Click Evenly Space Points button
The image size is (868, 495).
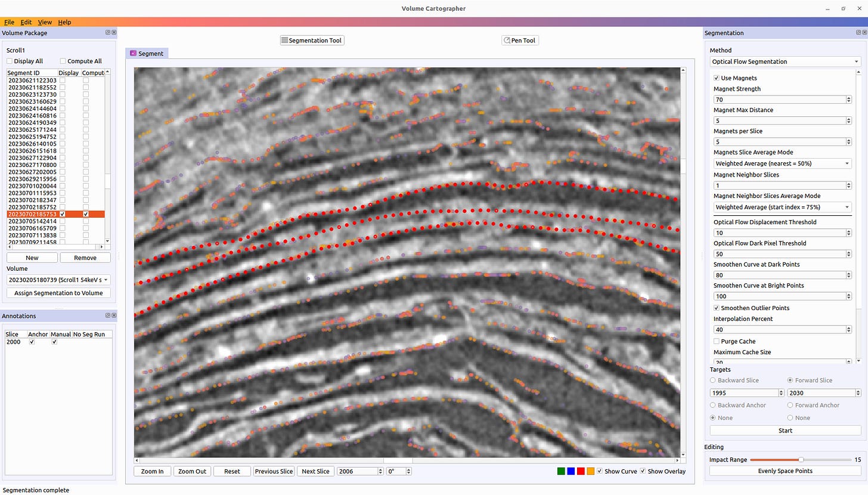785,471
